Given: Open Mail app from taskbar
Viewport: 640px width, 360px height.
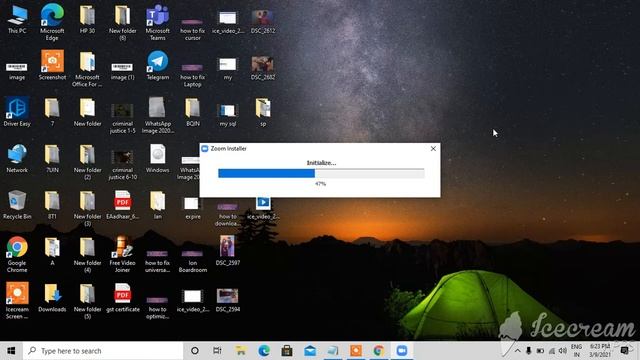Looking at the screenshot, I should coord(310,351).
